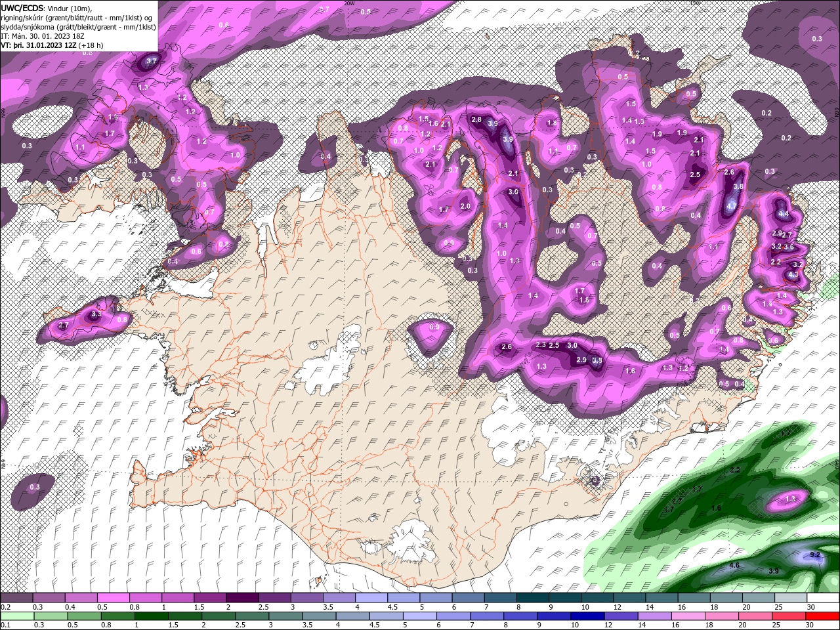The width and height of the screenshot is (840, 630).
Task: Select the 3–3.5 swatch in the snow scale
Action: [306, 598]
